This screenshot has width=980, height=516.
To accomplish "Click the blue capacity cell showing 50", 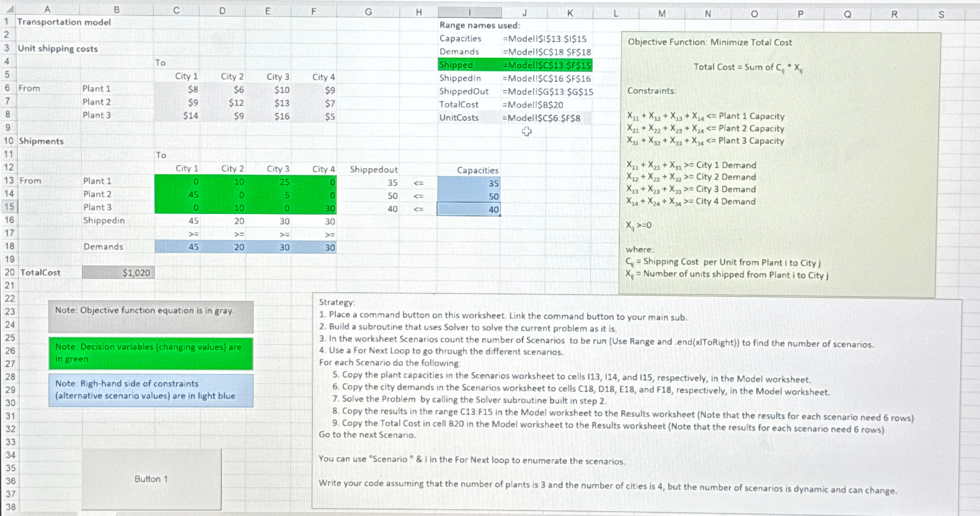I will (x=469, y=197).
